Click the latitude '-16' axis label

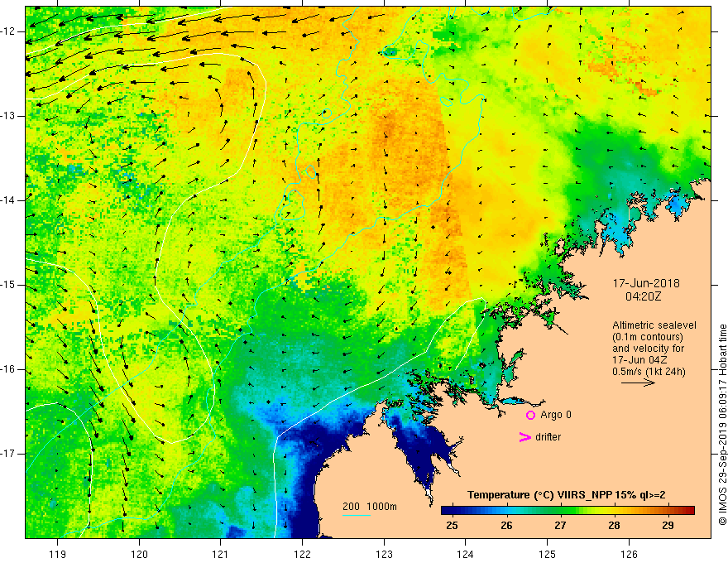[x=9, y=370]
